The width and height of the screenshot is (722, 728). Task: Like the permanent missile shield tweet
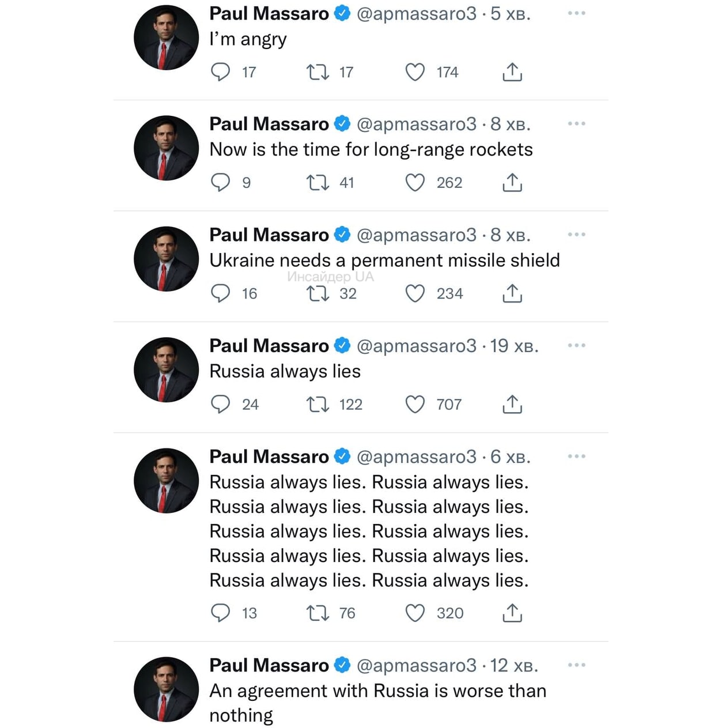coord(415,293)
